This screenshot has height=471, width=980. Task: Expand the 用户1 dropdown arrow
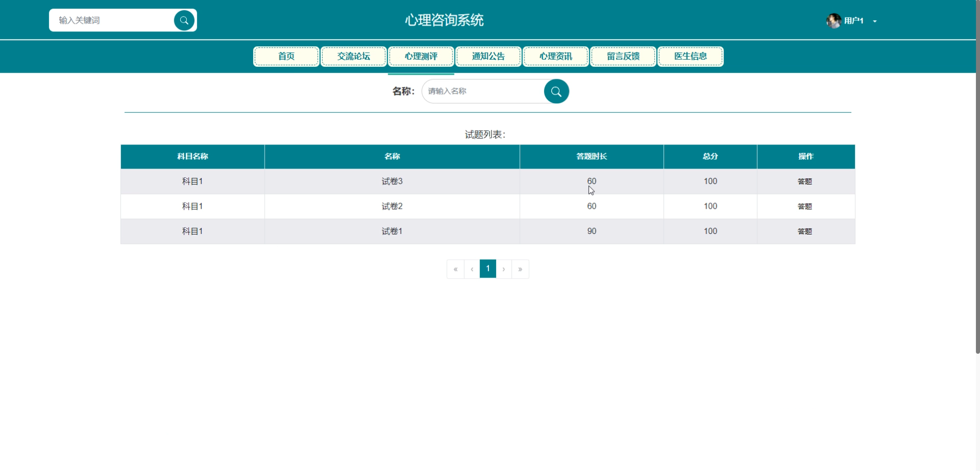(874, 21)
